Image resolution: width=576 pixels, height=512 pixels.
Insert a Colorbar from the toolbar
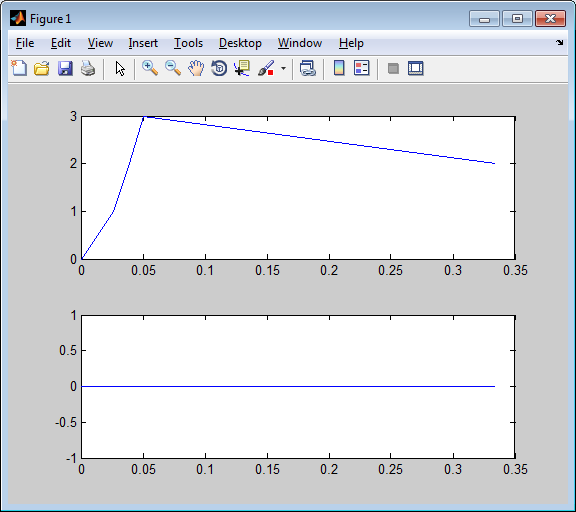point(339,68)
